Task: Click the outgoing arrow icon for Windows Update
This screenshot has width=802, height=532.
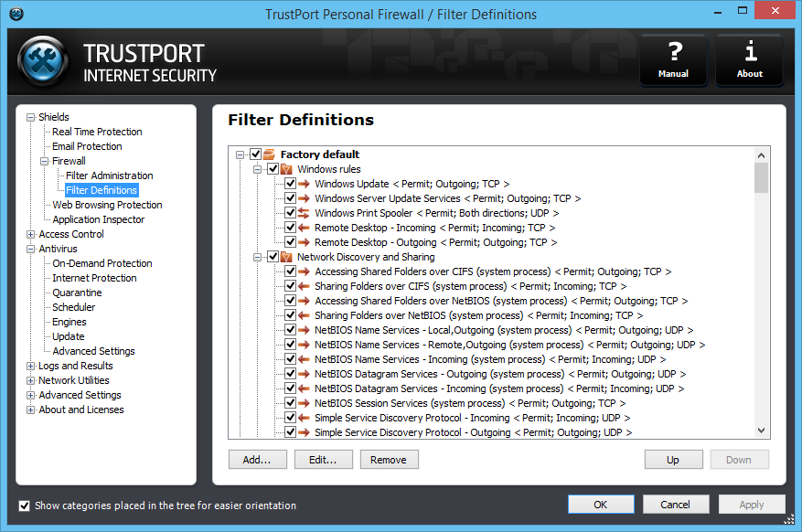Action: [304, 184]
